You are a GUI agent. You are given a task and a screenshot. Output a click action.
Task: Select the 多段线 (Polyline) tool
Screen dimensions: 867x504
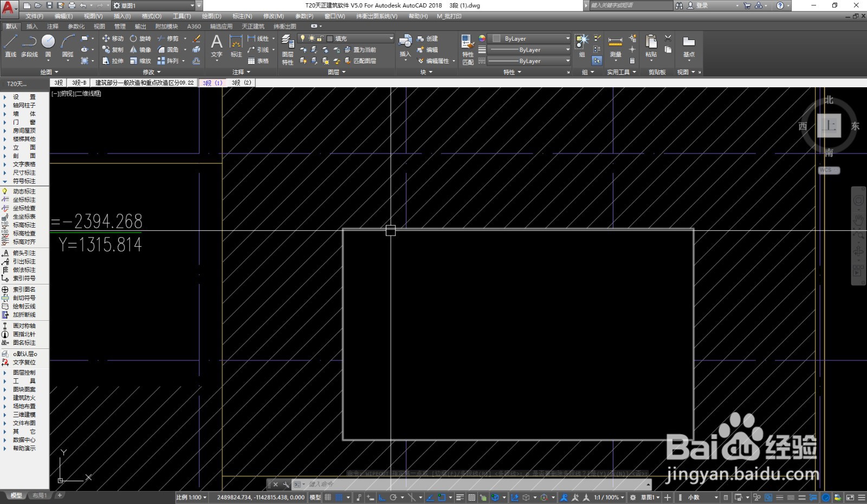point(29,46)
